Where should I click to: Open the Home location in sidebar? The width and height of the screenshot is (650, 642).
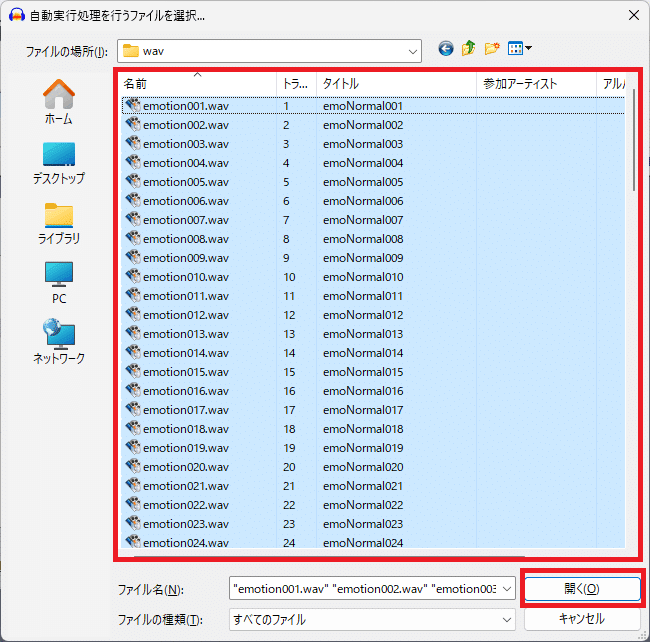[x=59, y=102]
